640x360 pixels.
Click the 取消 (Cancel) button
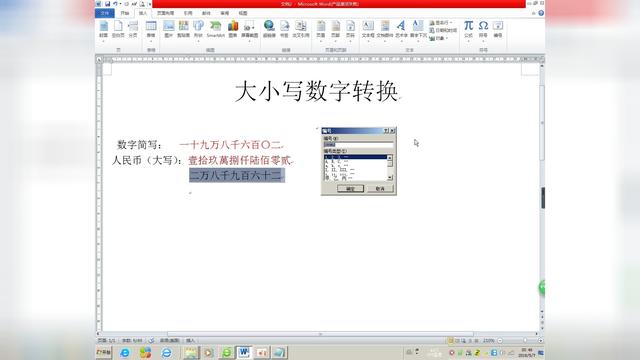(380, 189)
